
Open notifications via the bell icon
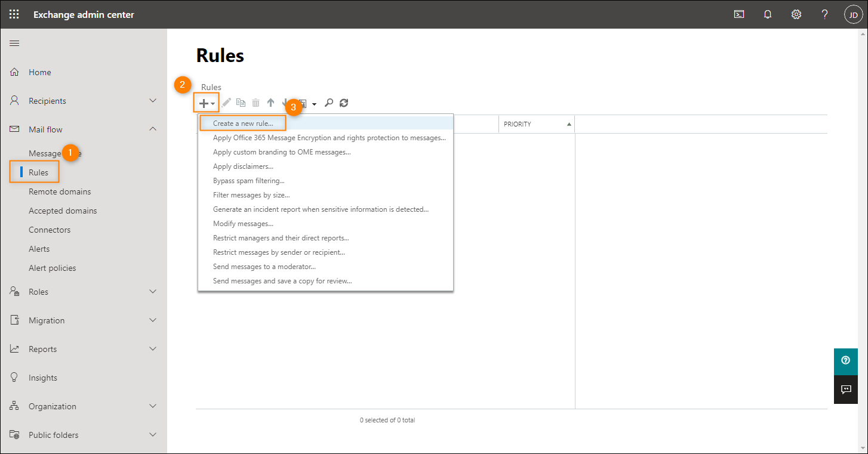click(x=768, y=14)
